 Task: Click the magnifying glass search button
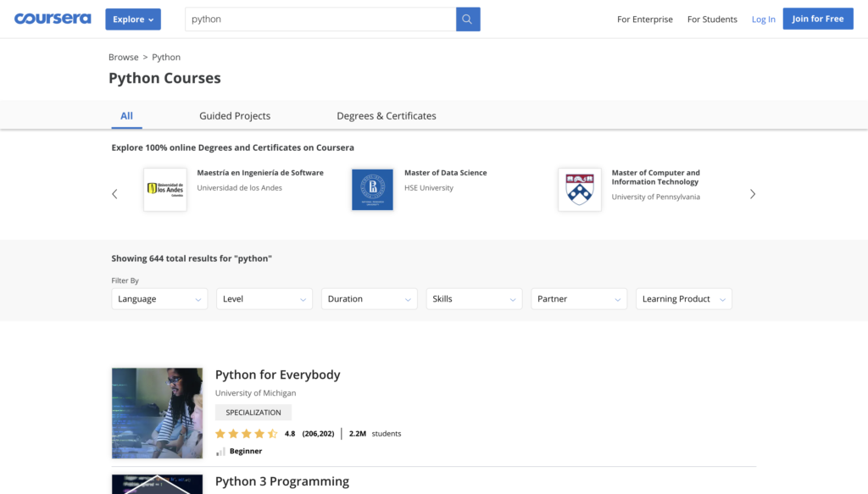point(468,19)
